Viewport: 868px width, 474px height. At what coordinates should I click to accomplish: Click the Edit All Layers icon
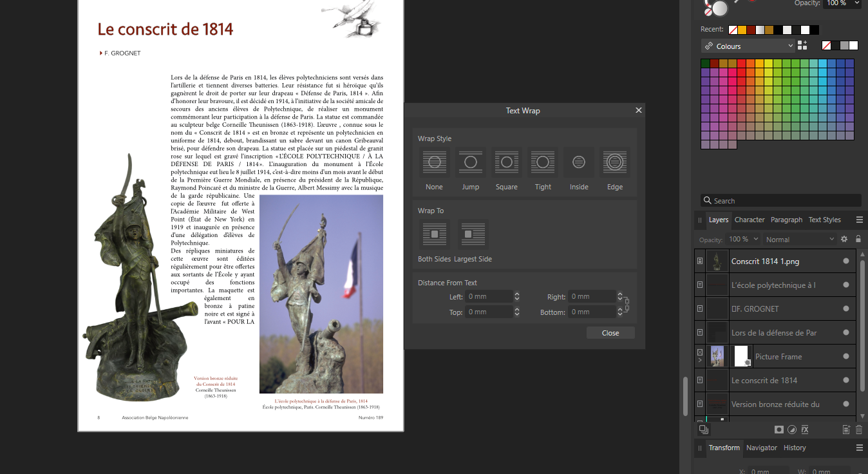(704, 430)
